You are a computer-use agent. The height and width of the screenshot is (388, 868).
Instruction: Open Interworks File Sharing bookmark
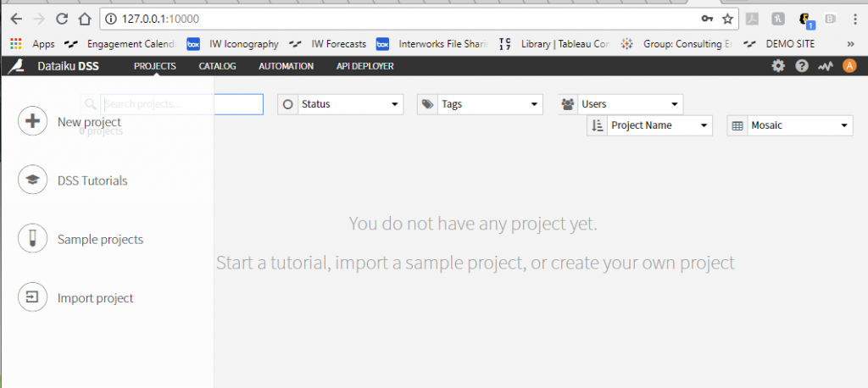tap(433, 44)
